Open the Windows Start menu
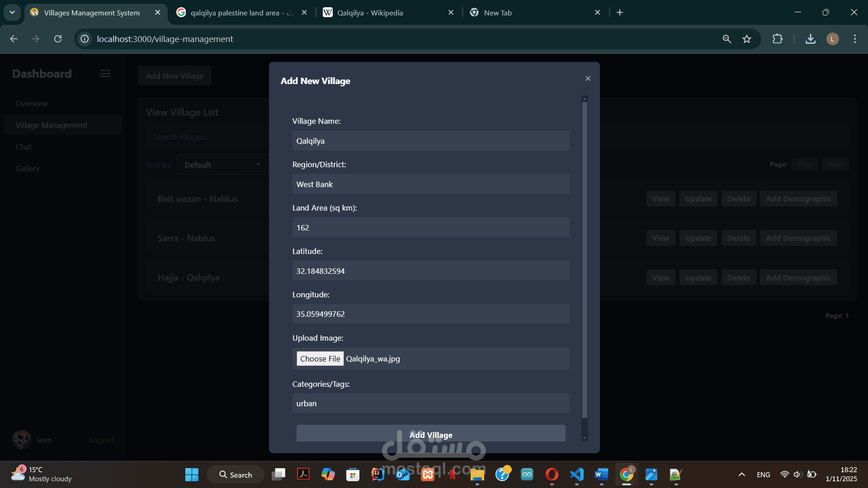This screenshot has height=488, width=868. click(x=192, y=474)
